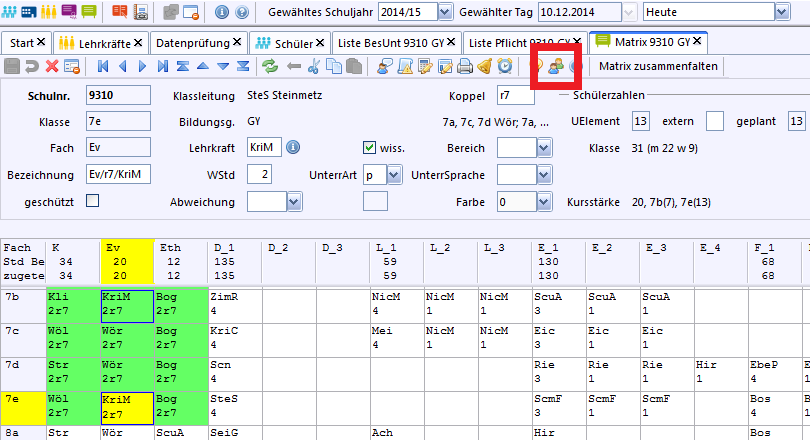Click the red open book icon
Screen dimensions: 810x440
click(x=120, y=11)
